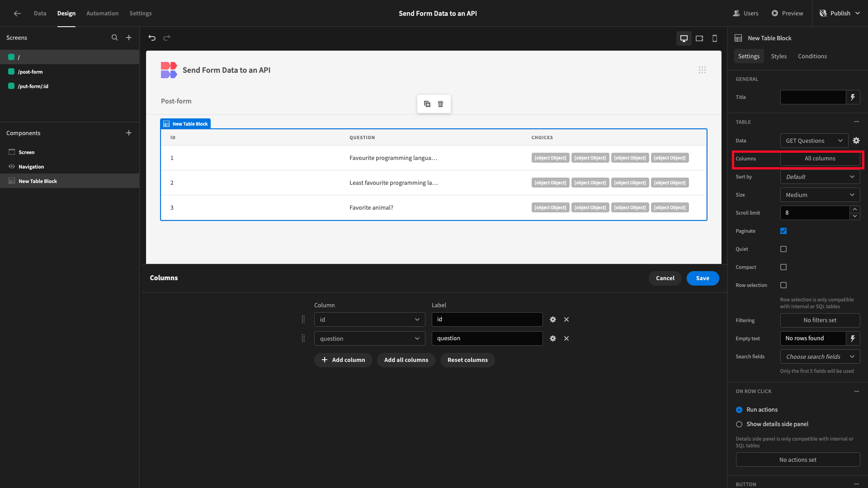Screen dimensions: 868x488
Task: Switch to the Automation tab
Action: [x=103, y=13]
